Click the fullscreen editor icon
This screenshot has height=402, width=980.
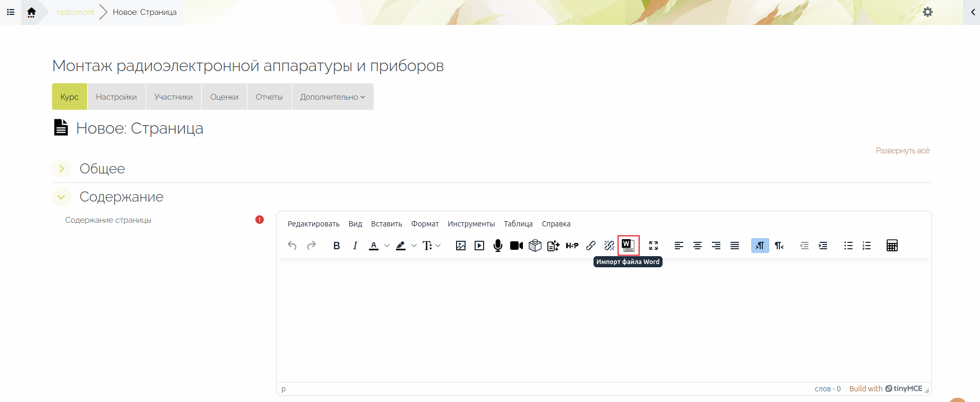pos(654,246)
